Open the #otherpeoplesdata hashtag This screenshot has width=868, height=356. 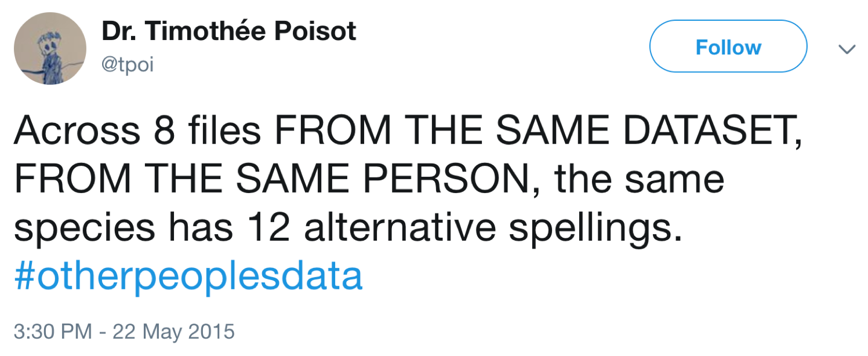tap(188, 277)
